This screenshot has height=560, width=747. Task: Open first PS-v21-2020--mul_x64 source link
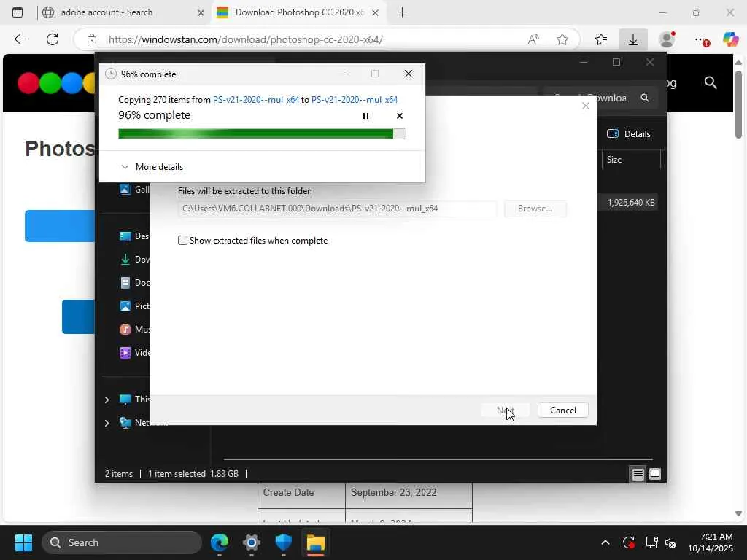click(x=256, y=99)
